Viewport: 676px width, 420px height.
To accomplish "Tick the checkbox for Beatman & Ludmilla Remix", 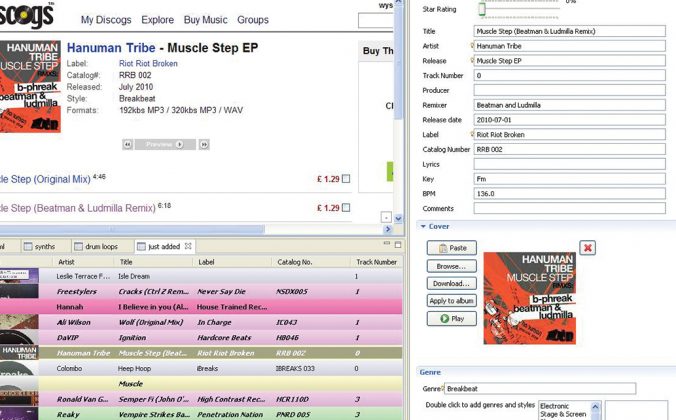I will click(346, 208).
